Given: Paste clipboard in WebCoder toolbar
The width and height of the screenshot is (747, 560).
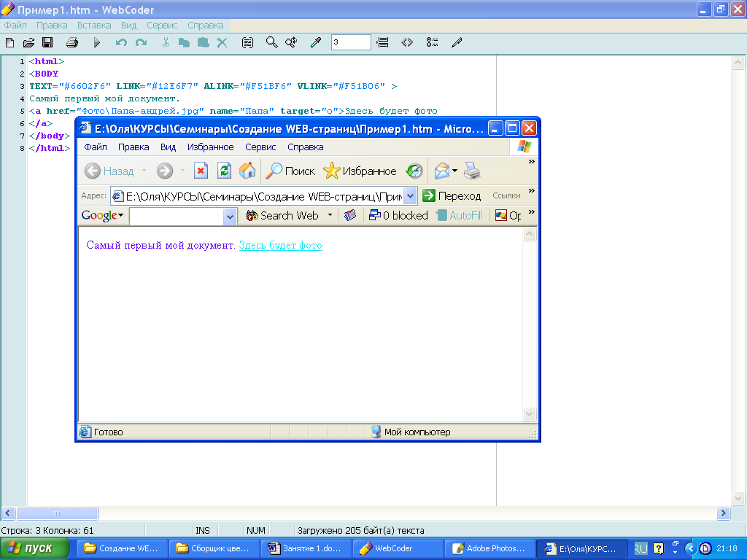Looking at the screenshot, I should (204, 43).
